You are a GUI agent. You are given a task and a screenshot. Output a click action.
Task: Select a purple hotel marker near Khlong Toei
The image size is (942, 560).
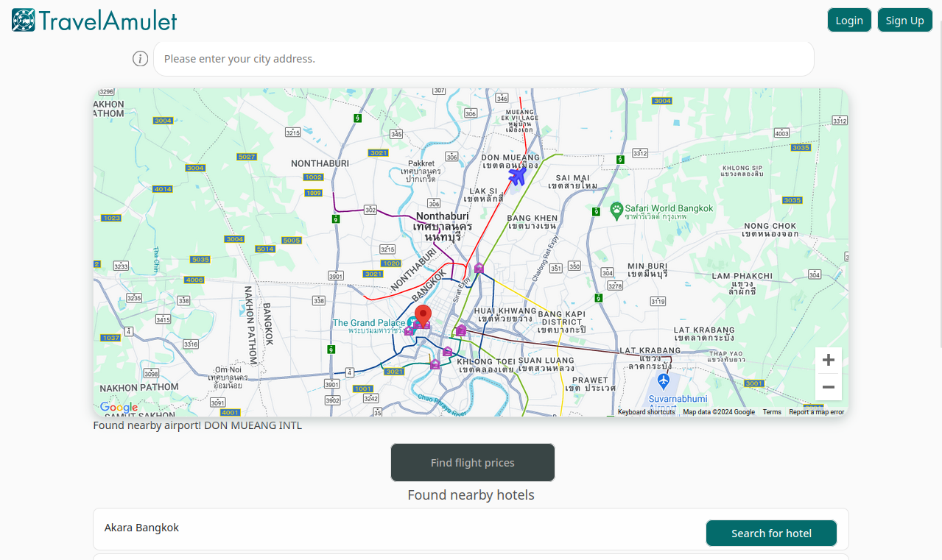(x=446, y=352)
